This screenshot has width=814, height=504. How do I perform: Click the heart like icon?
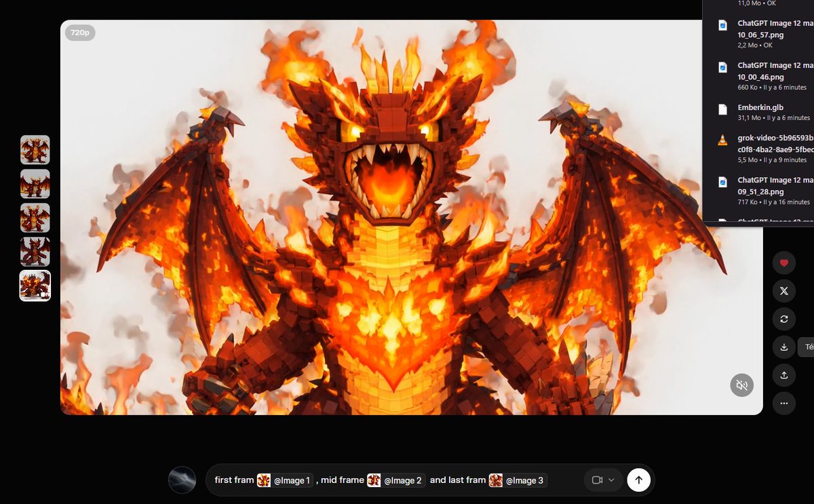tap(784, 263)
